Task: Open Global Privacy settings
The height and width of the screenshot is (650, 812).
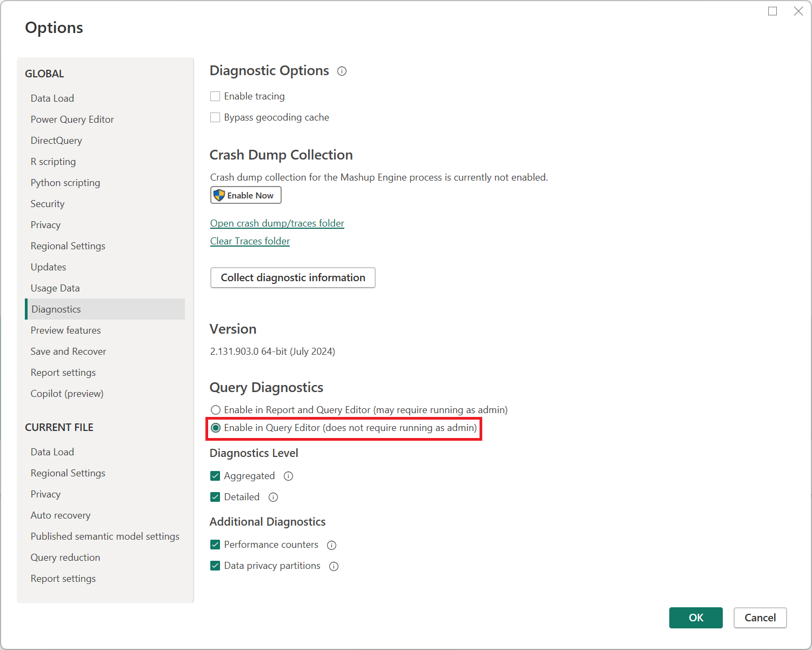Action: point(105,225)
